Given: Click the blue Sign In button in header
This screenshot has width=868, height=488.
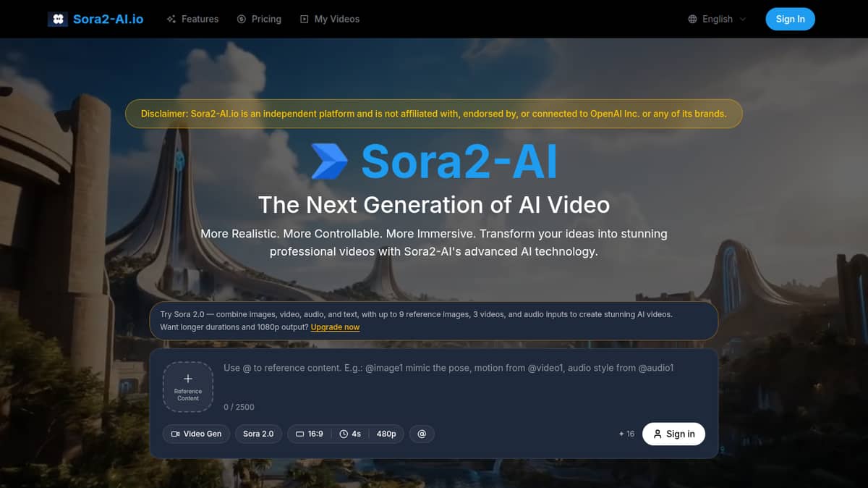Looking at the screenshot, I should pyautogui.click(x=790, y=19).
